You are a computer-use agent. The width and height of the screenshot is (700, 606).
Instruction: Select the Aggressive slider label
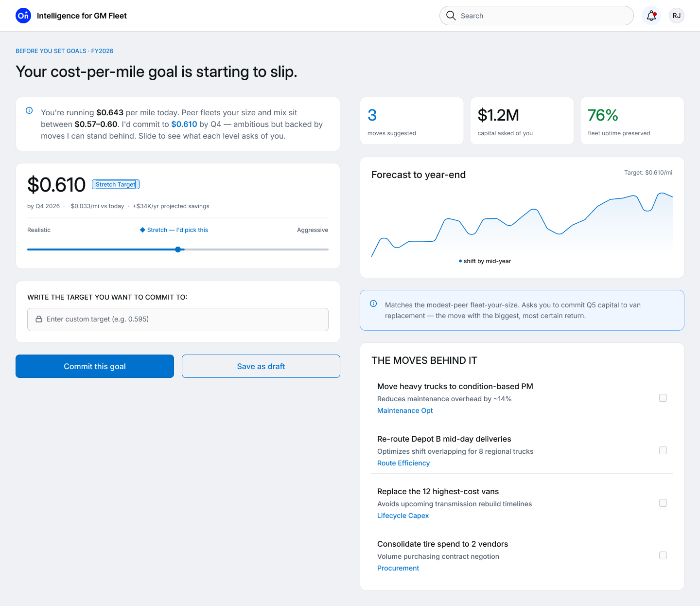pos(313,230)
